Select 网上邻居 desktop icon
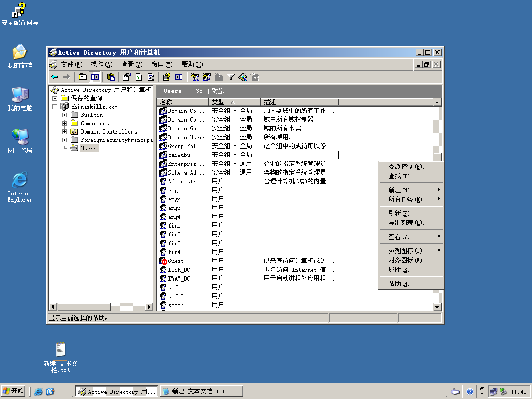 (20, 141)
